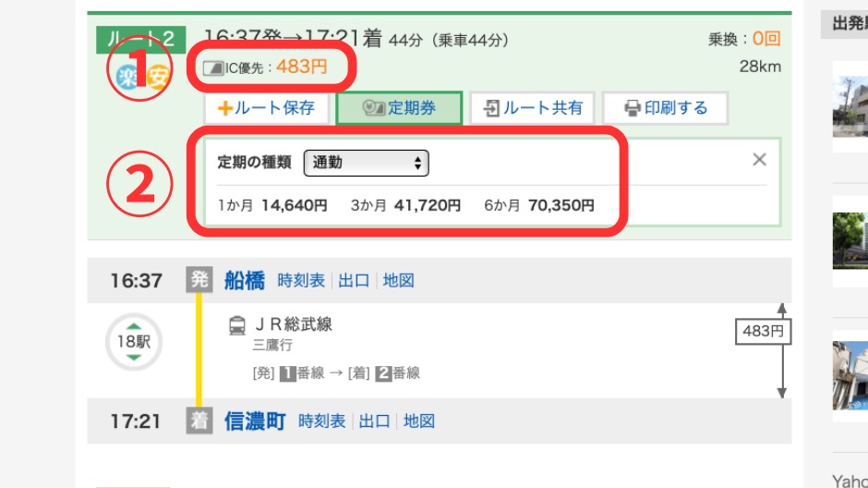Click the 3か月 41,720円 price

point(405,205)
